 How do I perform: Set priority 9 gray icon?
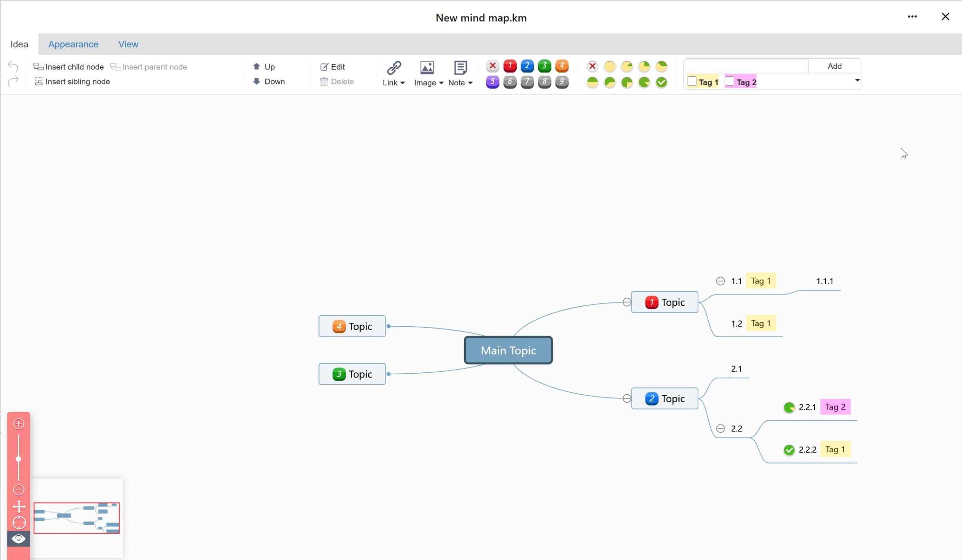tap(562, 82)
